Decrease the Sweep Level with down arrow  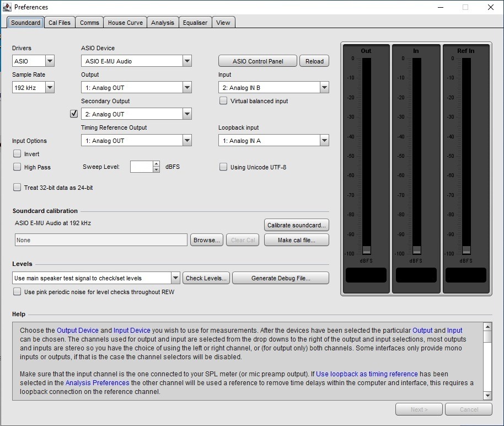click(156, 169)
